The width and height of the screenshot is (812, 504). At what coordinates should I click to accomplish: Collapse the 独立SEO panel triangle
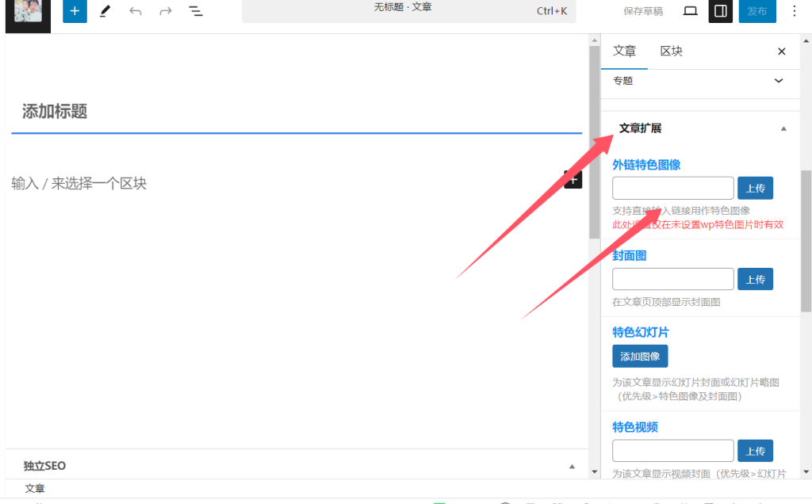tap(573, 466)
